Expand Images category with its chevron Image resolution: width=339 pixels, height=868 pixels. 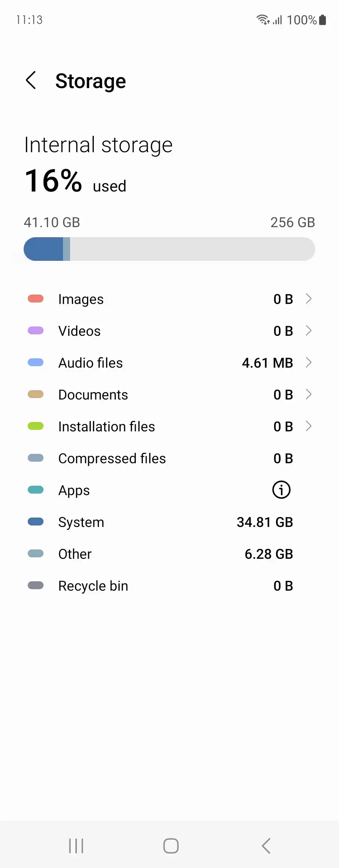(x=309, y=299)
